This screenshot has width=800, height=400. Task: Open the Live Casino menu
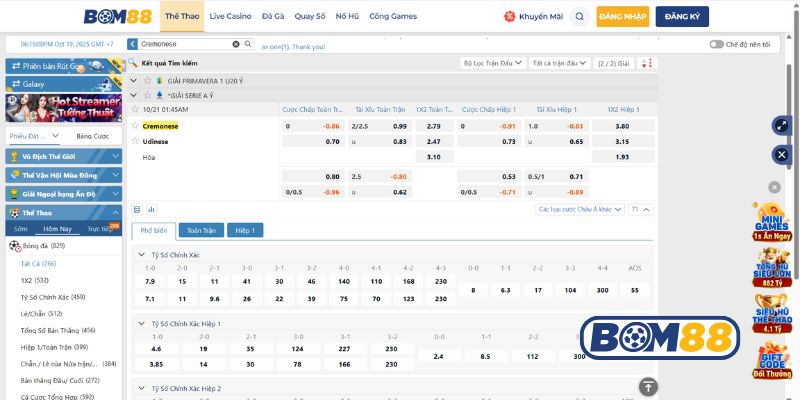pyautogui.click(x=230, y=17)
